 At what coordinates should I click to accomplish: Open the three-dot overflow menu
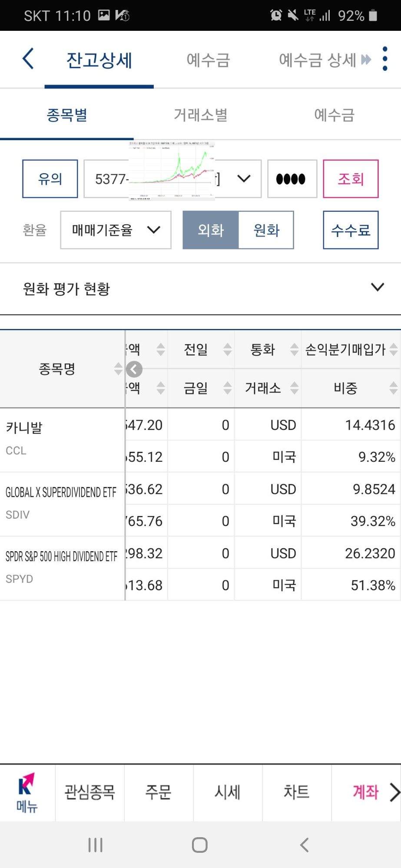coord(385,59)
